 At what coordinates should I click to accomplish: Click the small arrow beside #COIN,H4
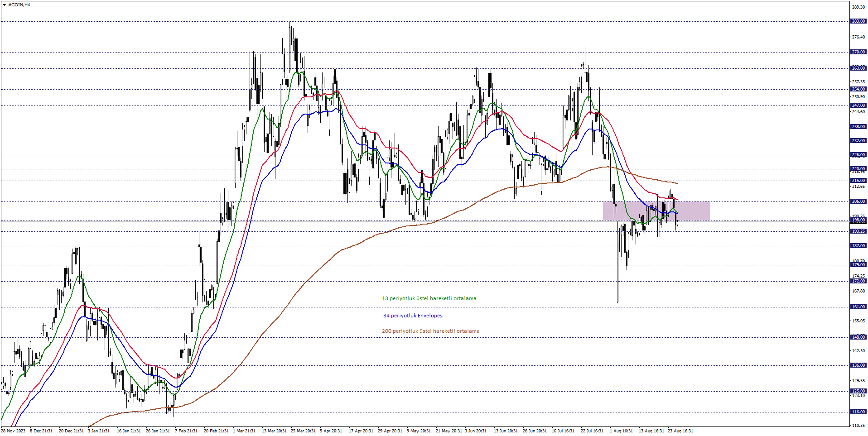(4, 5)
